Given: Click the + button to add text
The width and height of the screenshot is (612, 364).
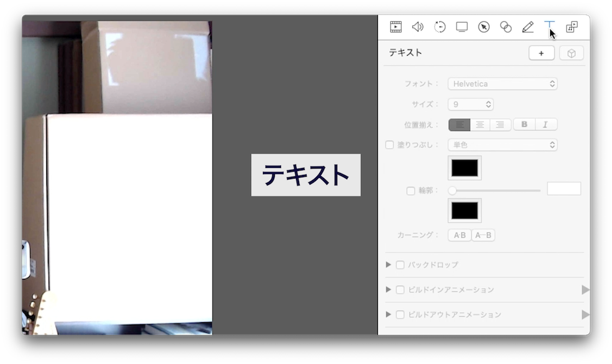Looking at the screenshot, I should click(x=541, y=52).
